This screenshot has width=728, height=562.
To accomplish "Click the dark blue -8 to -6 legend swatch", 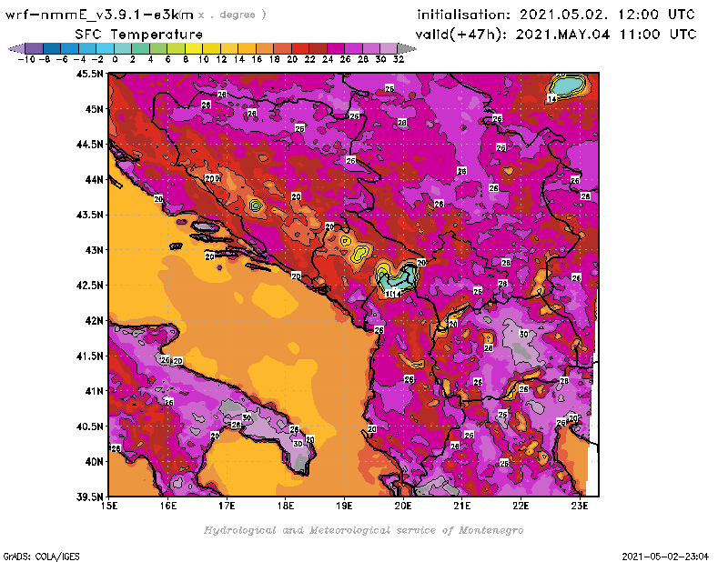I will [52, 48].
